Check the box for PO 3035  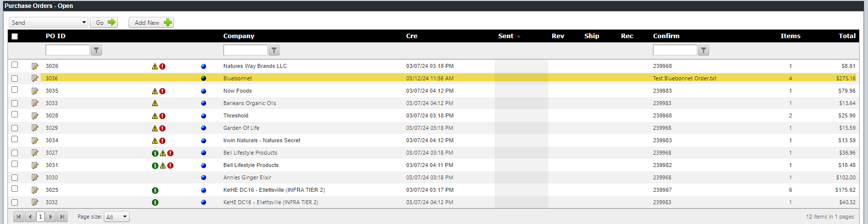[x=15, y=90]
